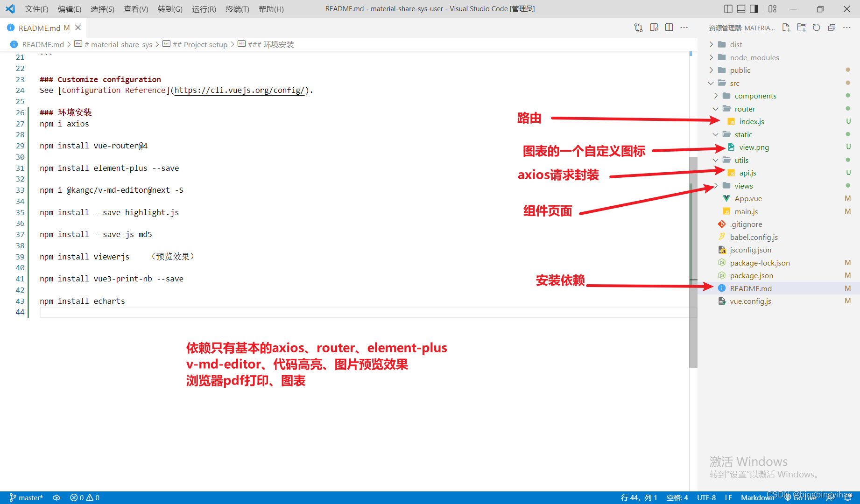
Task: Collapse all folders in explorer
Action: [832, 28]
